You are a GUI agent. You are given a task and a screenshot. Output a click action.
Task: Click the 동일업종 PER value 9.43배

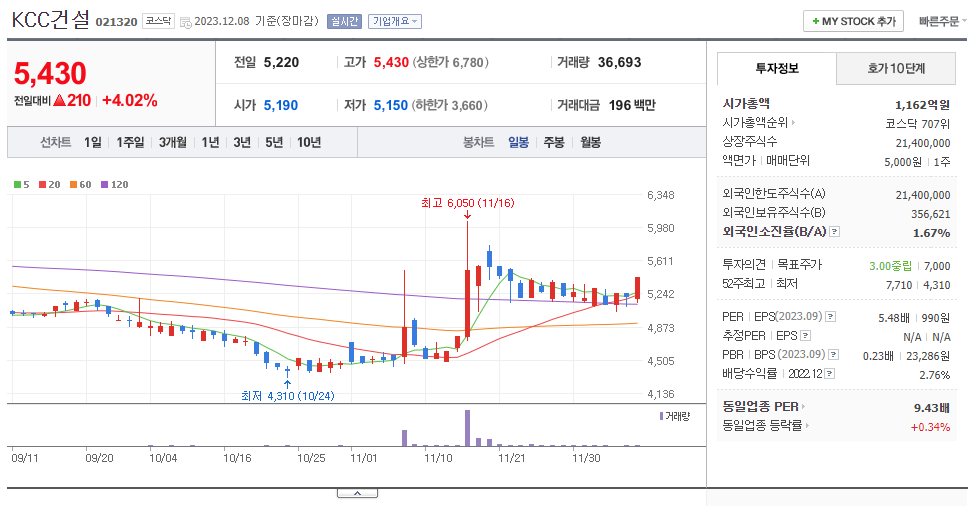point(932,408)
